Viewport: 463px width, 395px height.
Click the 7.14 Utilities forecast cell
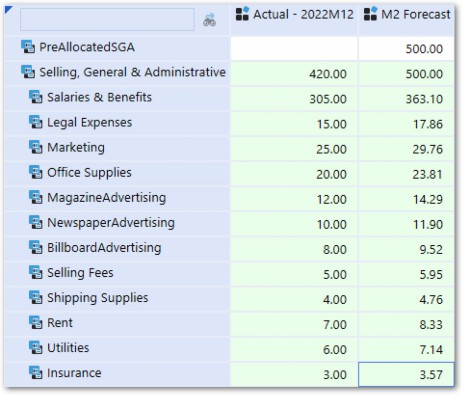[406, 349]
